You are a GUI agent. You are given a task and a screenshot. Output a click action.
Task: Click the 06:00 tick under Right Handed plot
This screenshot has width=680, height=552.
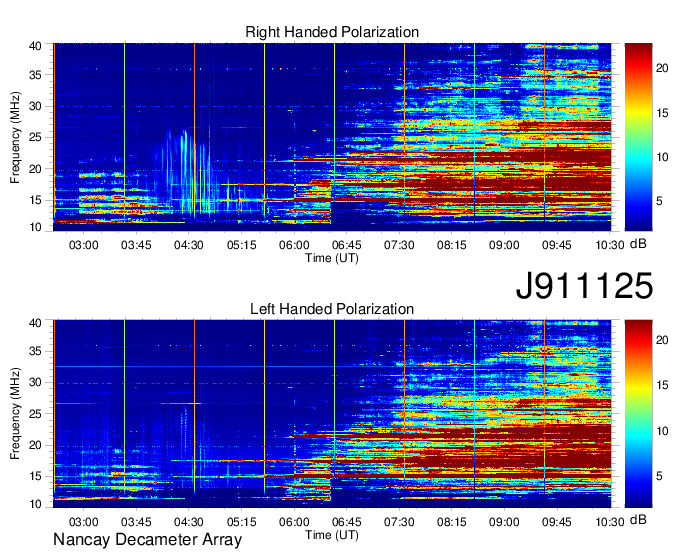click(294, 245)
